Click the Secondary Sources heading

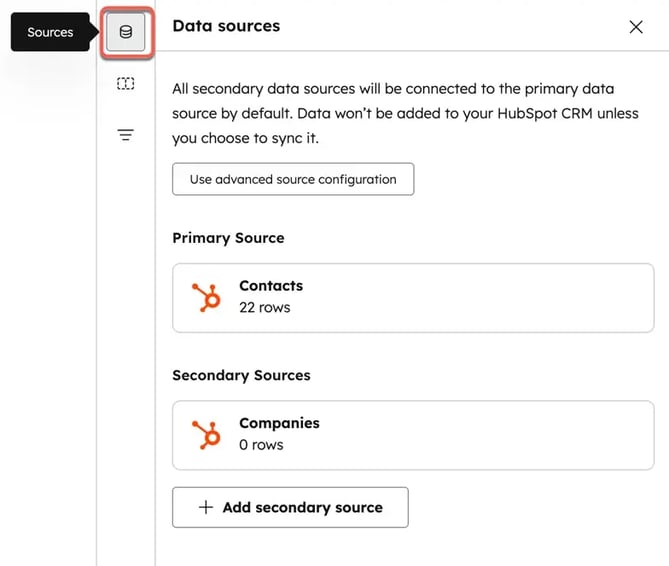point(241,375)
